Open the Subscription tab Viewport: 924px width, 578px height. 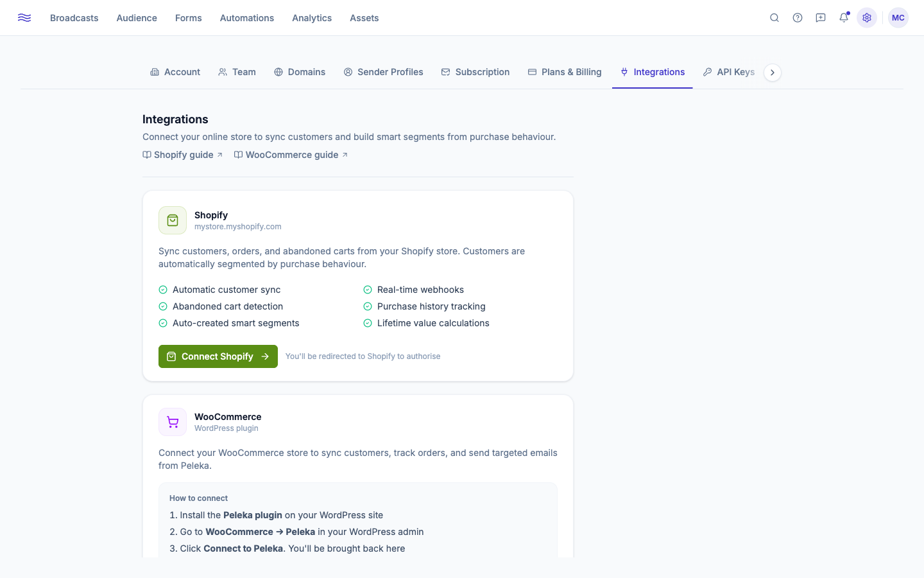(x=475, y=72)
